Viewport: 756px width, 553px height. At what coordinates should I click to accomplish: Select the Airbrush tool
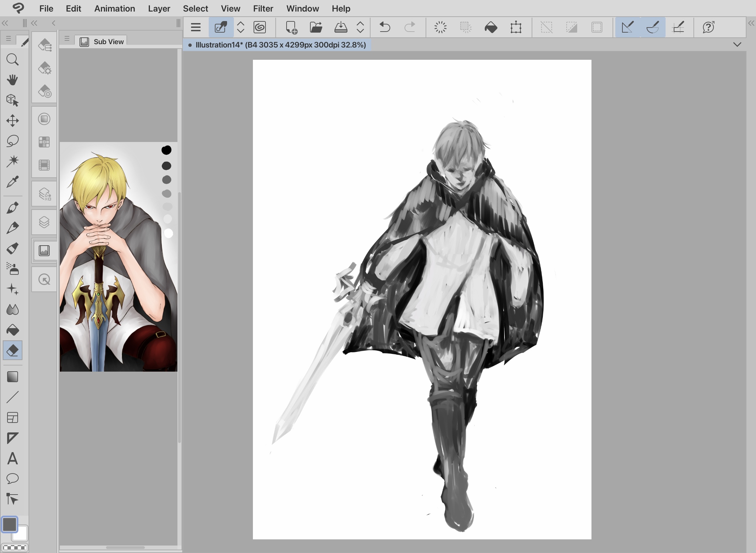point(13,269)
